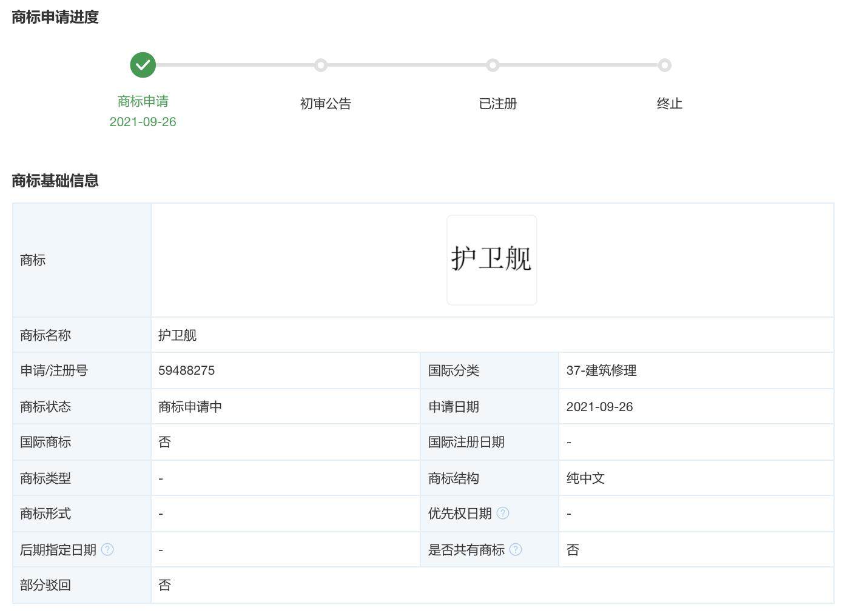The image size is (848, 616).
Task: Click the 37-建筑修理 classification value
Action: 601,370
